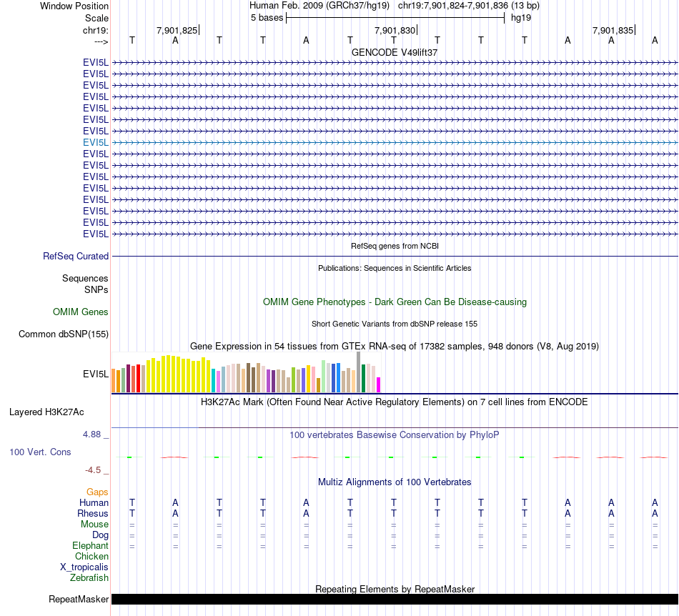The width and height of the screenshot is (679, 616).
Task: Click the Scale label
Action: [96, 18]
